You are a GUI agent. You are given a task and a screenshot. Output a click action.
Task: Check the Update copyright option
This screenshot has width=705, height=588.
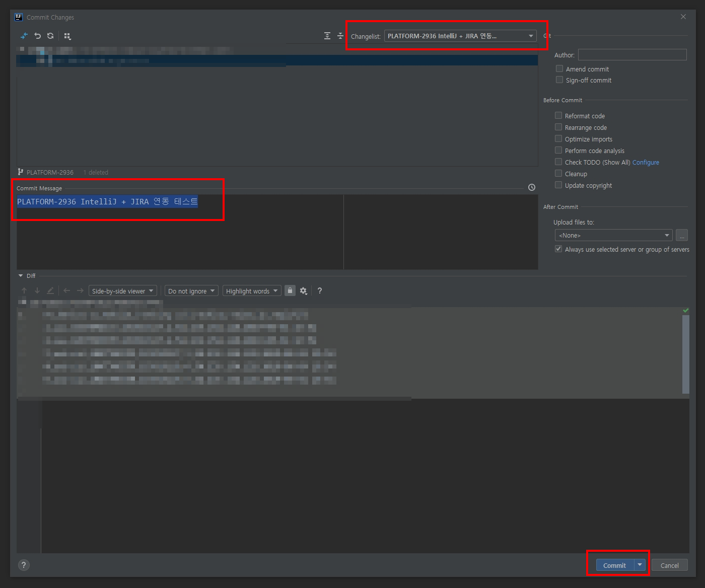(558, 185)
